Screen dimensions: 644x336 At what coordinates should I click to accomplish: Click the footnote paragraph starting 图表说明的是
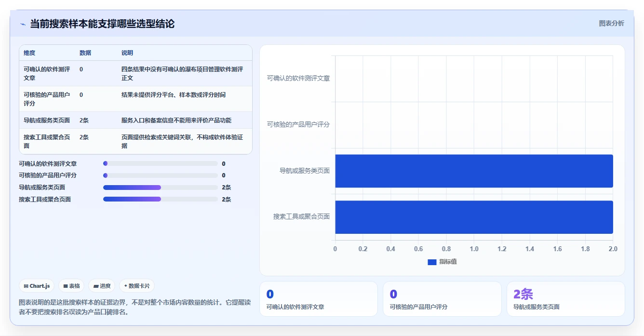click(134, 307)
